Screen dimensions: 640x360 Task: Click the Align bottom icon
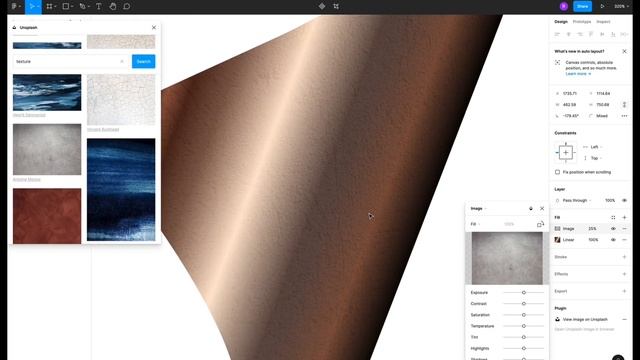click(613, 35)
